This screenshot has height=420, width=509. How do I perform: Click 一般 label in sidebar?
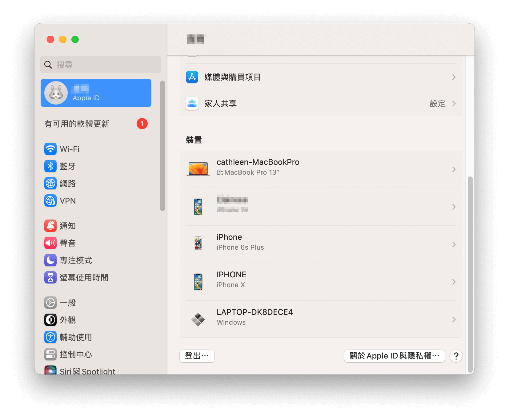pyautogui.click(x=68, y=303)
